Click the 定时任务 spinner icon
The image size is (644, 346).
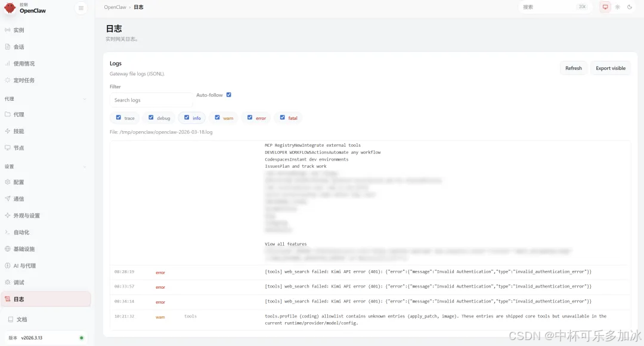tap(7, 80)
